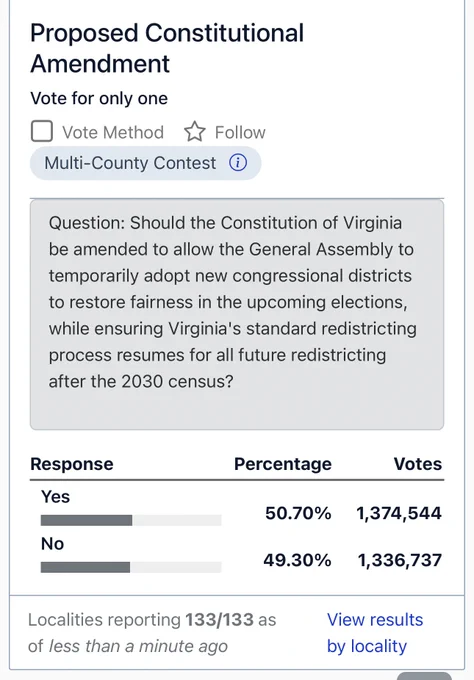The image size is (474, 680).
Task: Click the Vote Method label
Action: coord(113,132)
